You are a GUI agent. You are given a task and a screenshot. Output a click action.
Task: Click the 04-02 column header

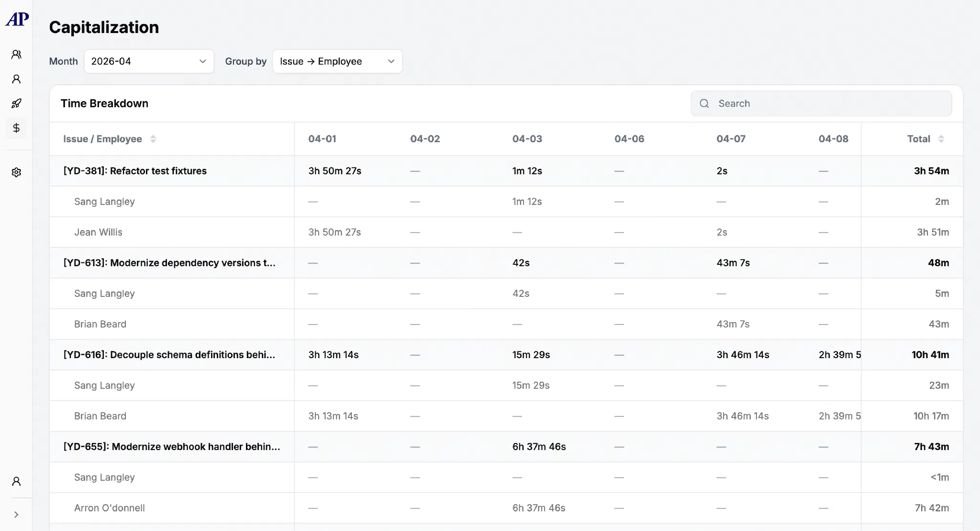[425, 139]
